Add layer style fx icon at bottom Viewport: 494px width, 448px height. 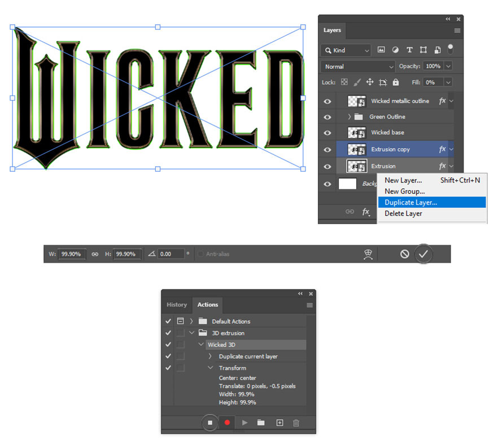point(366,211)
